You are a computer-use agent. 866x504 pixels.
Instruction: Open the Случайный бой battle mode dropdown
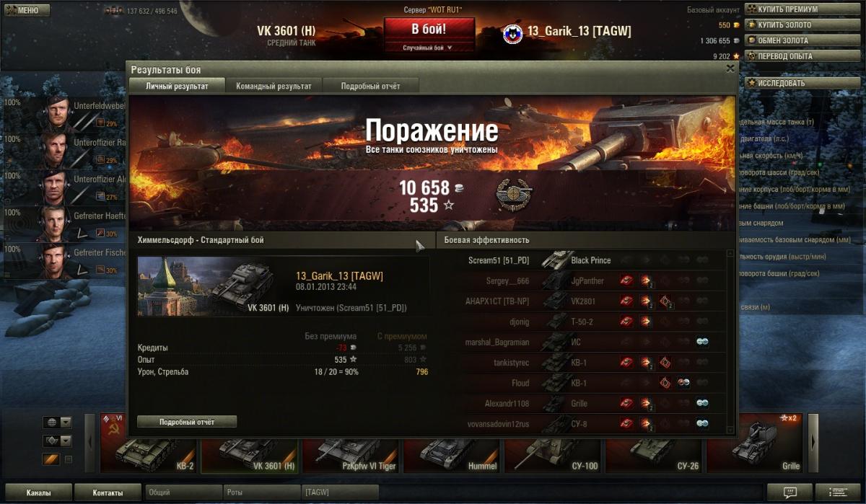tap(429, 48)
